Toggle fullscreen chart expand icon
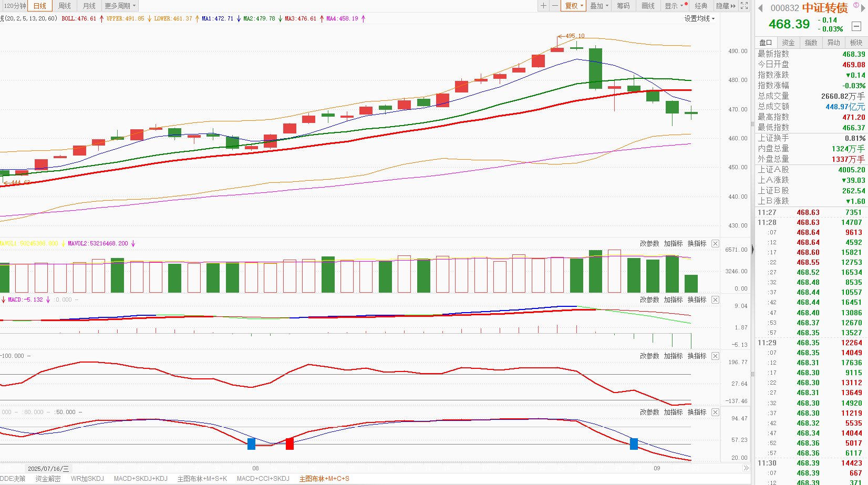This screenshot has height=485, width=868. pyautogui.click(x=744, y=6)
